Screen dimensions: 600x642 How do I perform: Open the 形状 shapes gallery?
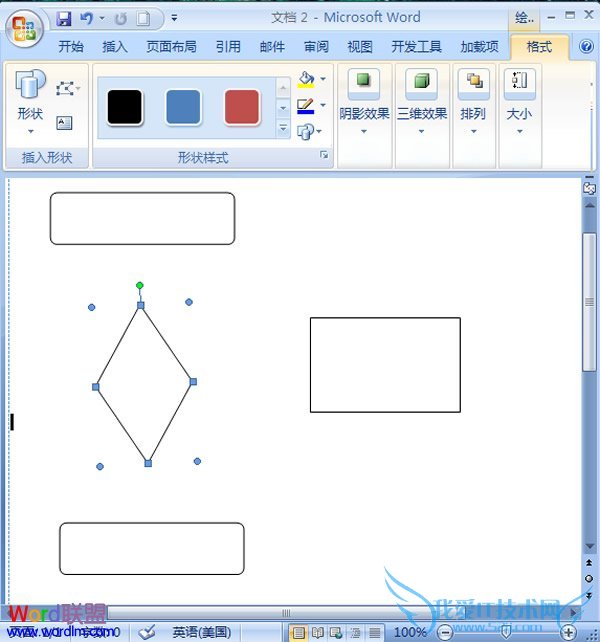pyautogui.click(x=30, y=101)
